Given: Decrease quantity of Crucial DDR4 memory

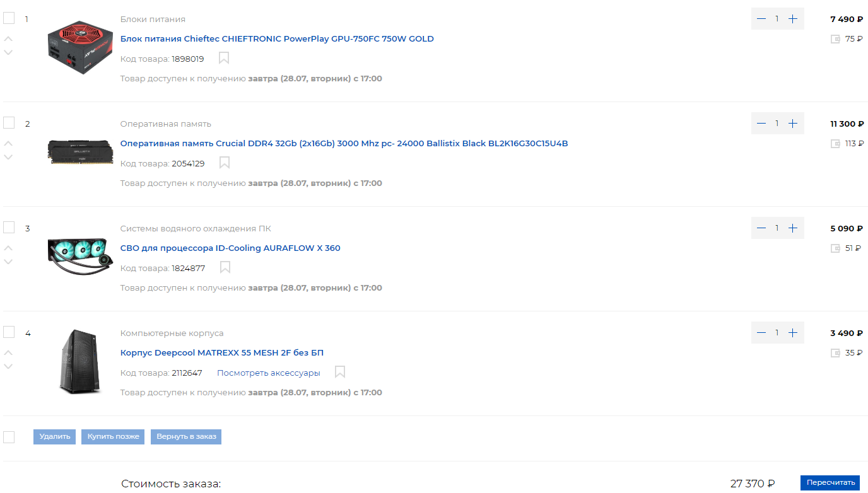Looking at the screenshot, I should coord(761,124).
